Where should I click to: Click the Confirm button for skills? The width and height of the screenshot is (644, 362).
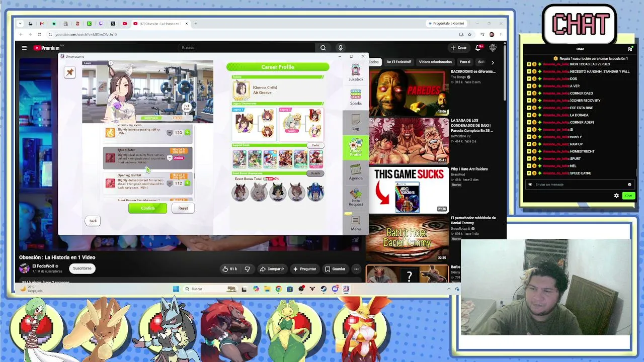coord(147,208)
